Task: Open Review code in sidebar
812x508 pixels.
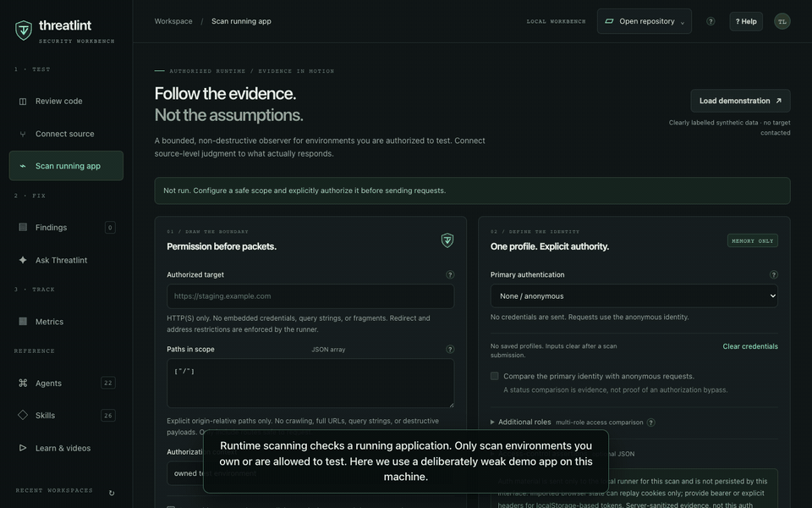Action: point(66,101)
